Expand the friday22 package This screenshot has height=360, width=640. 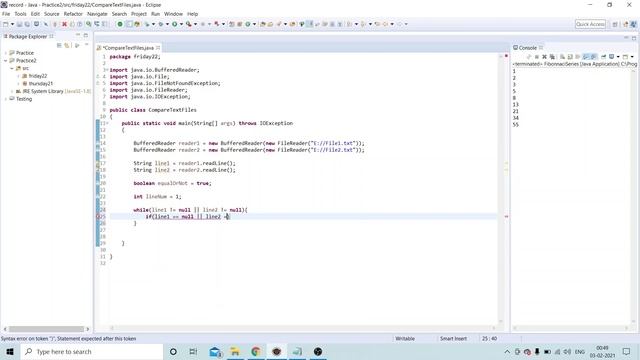click(x=18, y=76)
